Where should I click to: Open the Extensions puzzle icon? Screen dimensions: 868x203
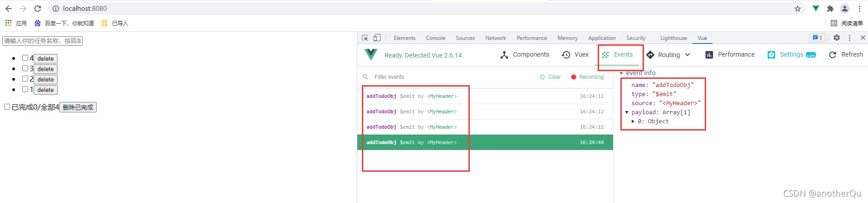(x=830, y=9)
